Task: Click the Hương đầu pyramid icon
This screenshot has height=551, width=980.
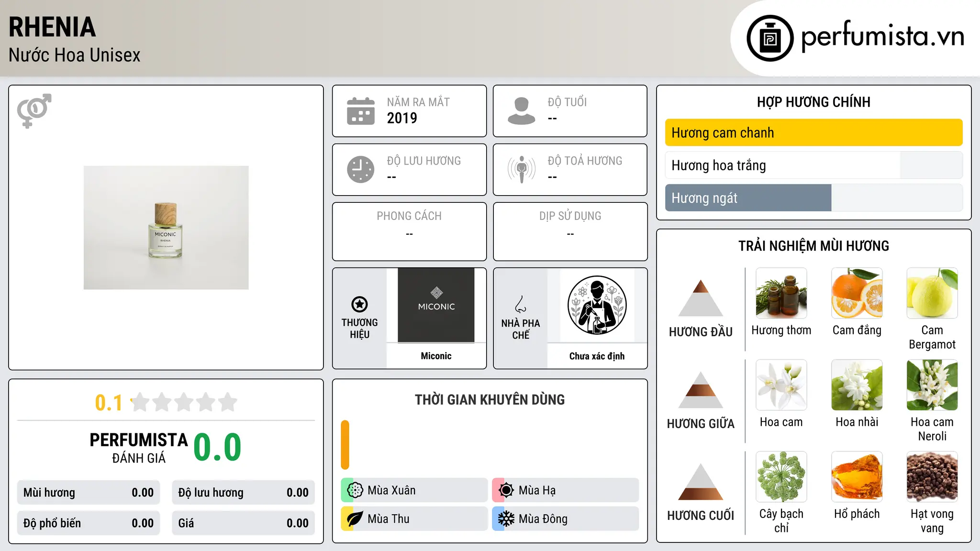Action: pyautogui.click(x=701, y=298)
